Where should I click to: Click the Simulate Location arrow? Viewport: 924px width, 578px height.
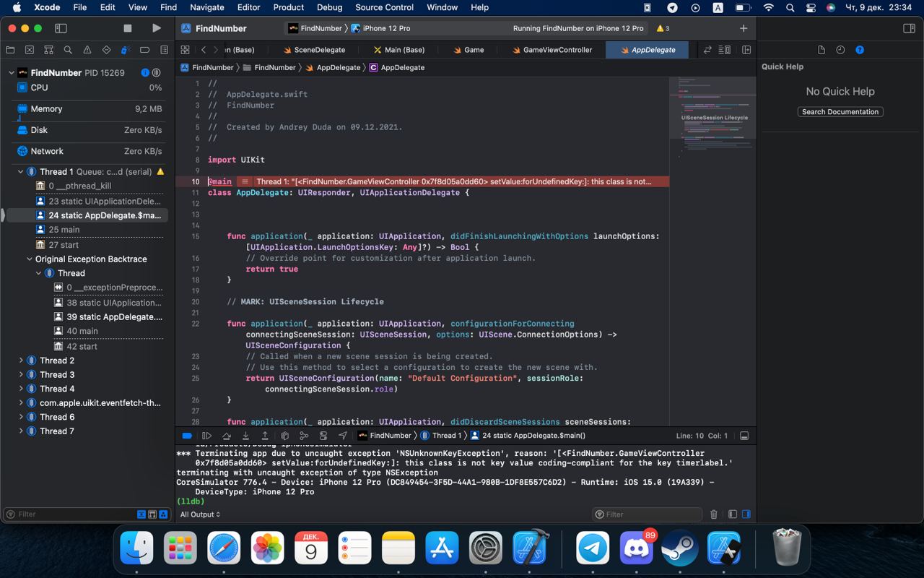[342, 436]
